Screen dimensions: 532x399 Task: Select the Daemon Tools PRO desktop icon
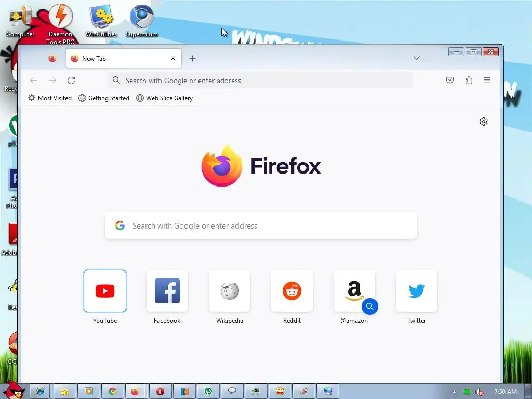tap(60, 24)
